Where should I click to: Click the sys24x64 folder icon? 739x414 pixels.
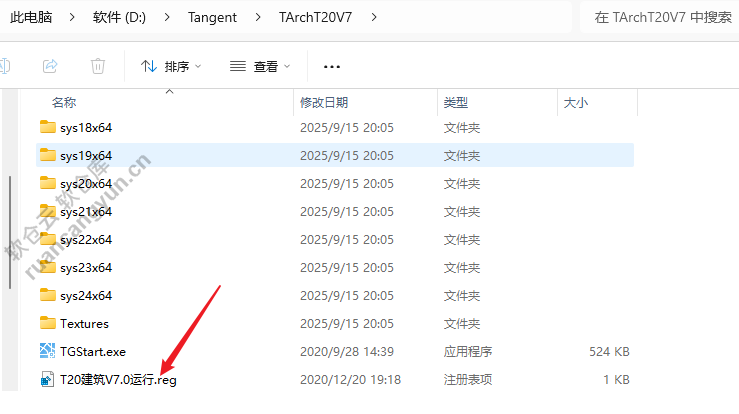pos(47,295)
